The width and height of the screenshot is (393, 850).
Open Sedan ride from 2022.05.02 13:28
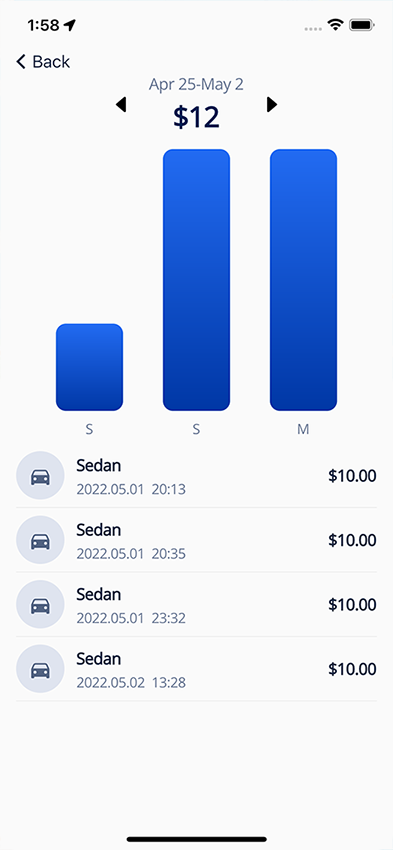(196, 669)
